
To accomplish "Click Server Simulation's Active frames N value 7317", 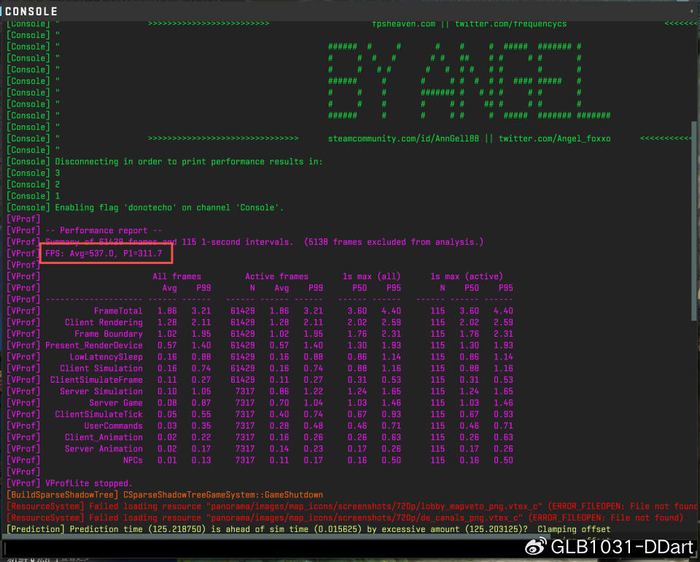I will 245,391.
